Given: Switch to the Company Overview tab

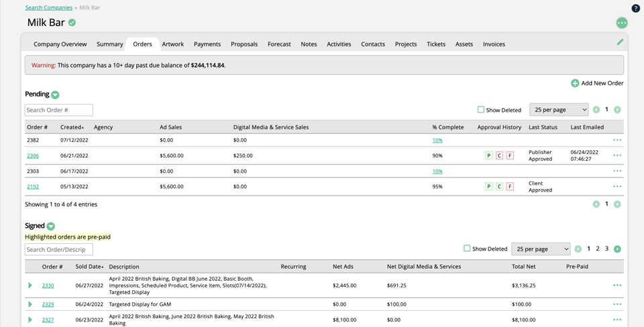Looking at the screenshot, I should 60,44.
